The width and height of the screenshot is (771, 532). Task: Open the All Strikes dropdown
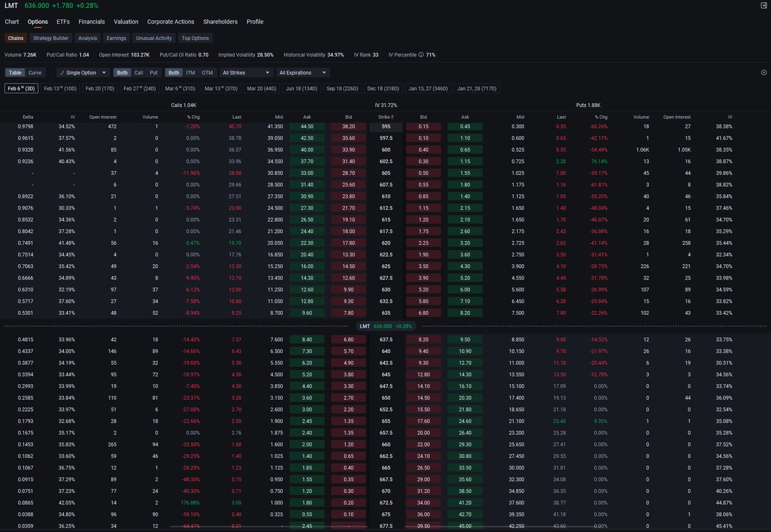point(246,73)
